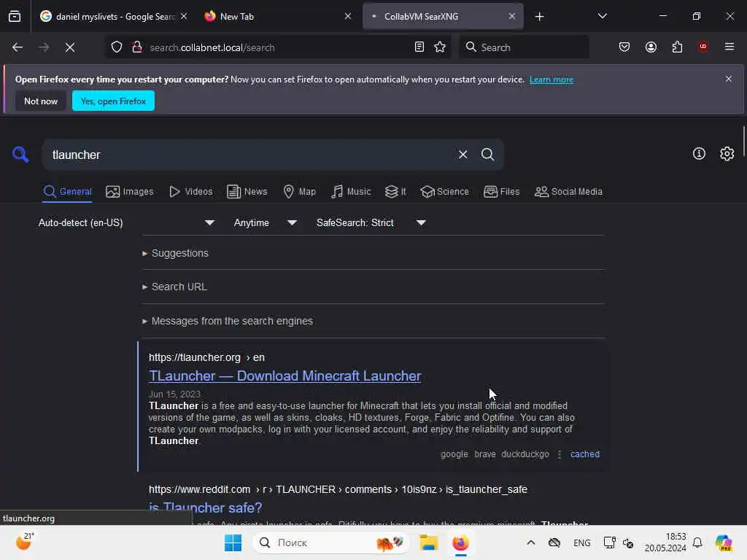Open SearXNG about info icon

(x=699, y=154)
